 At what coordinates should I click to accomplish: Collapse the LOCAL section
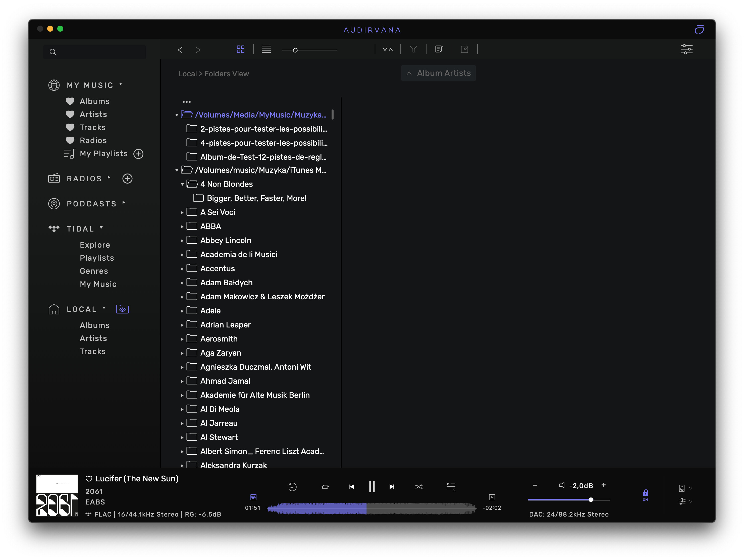coord(104,308)
